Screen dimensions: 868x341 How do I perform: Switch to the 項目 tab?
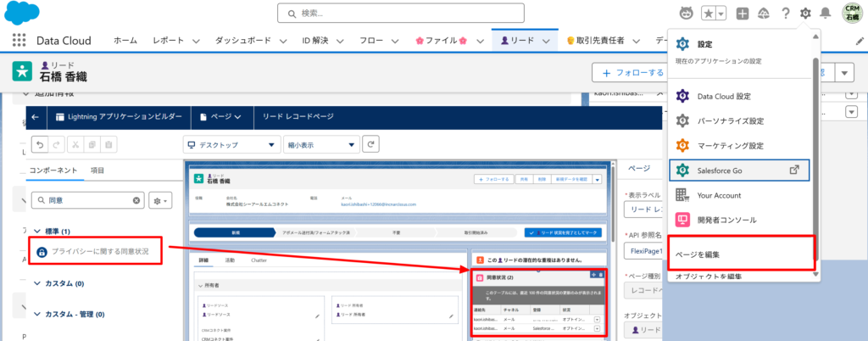pos(97,170)
